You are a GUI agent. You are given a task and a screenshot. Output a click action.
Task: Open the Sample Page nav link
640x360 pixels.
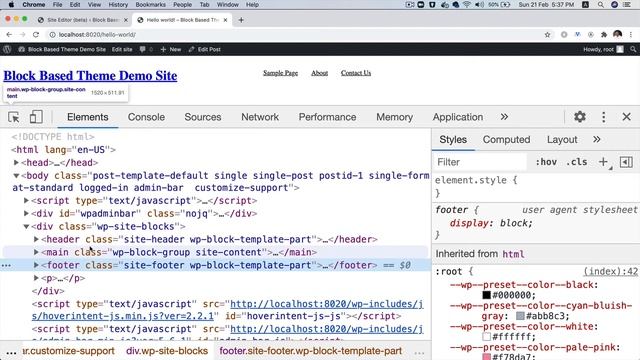tap(280, 73)
